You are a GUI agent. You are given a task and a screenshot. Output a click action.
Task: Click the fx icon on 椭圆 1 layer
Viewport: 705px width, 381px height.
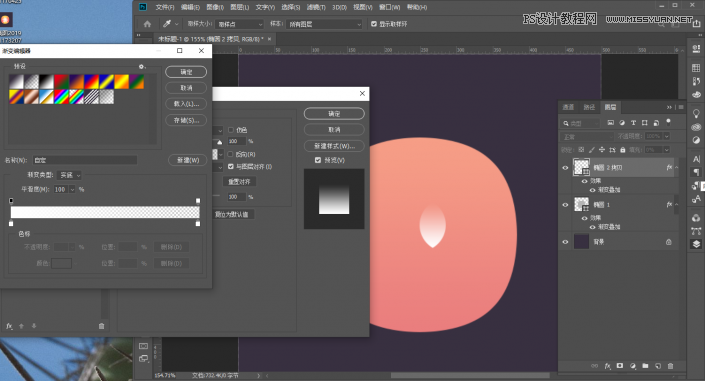pos(669,205)
